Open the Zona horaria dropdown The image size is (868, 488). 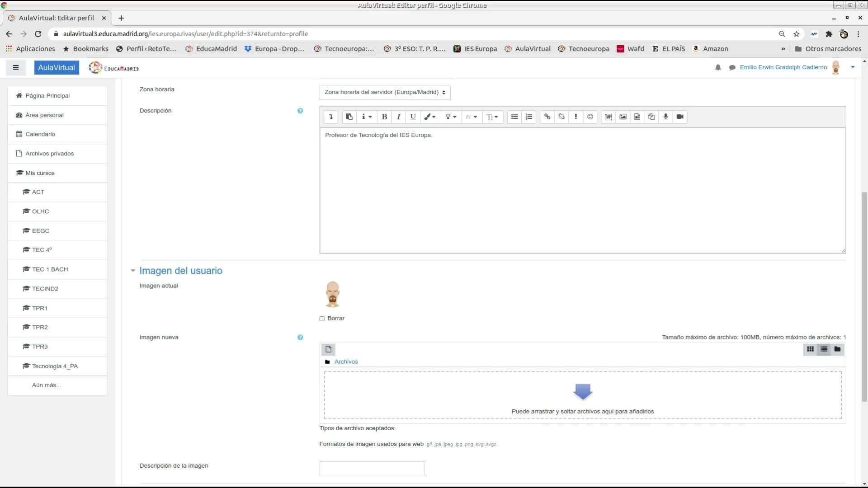[x=385, y=92]
